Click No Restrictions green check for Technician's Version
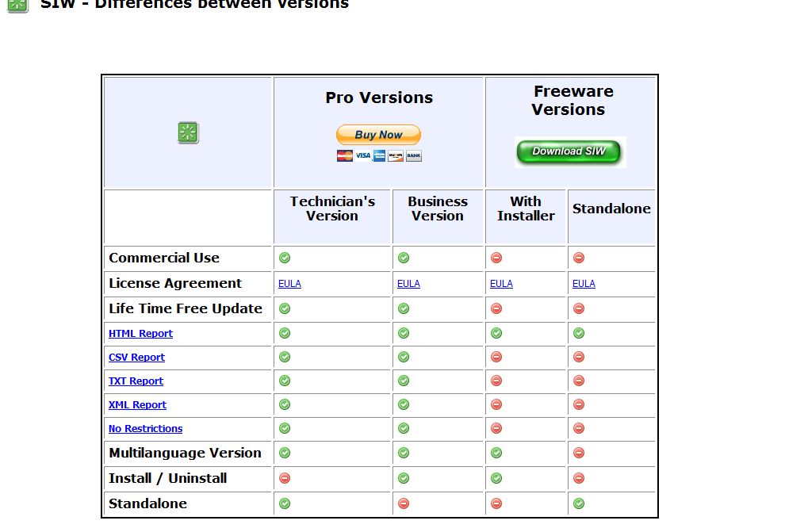 pyautogui.click(x=285, y=428)
